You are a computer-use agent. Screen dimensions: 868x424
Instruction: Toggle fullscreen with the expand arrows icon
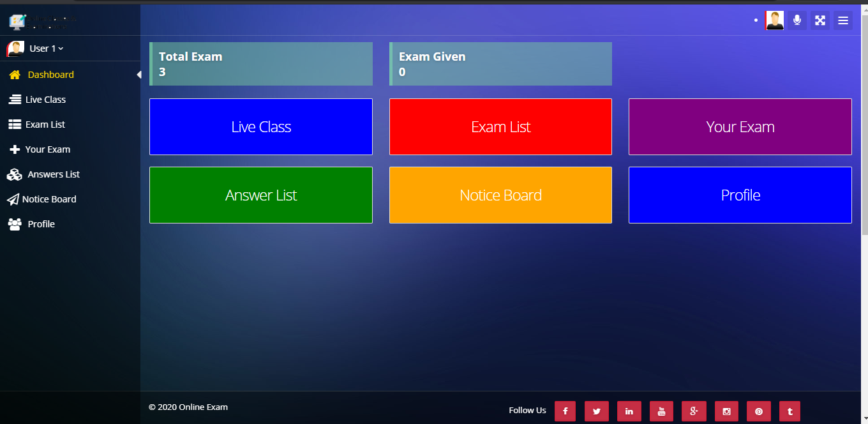point(820,20)
